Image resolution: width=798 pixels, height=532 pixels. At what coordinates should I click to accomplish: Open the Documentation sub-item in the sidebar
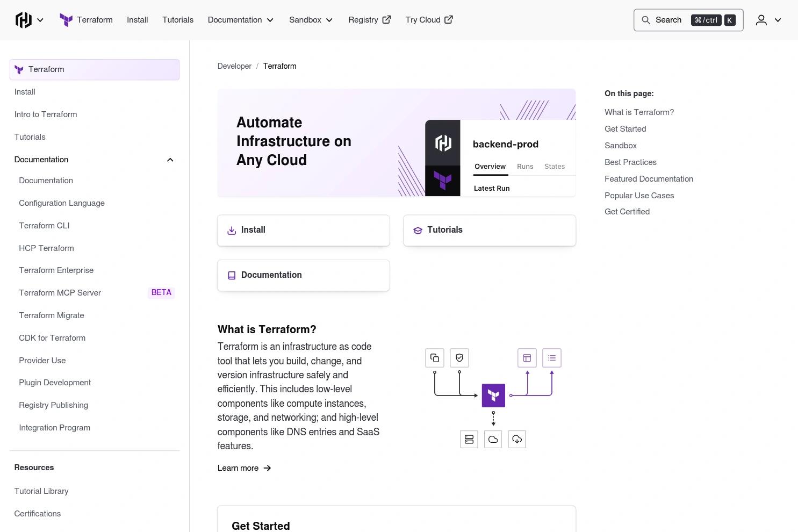click(46, 181)
